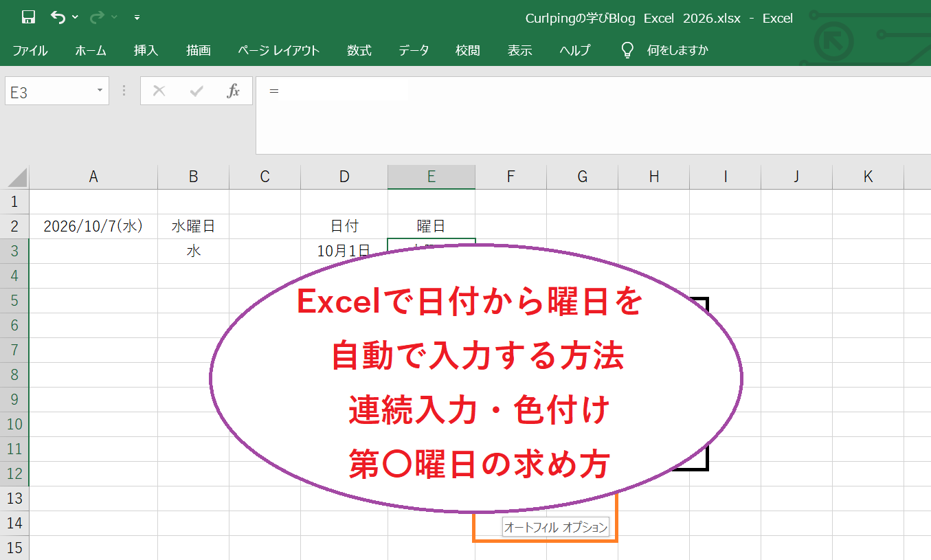Select column A header
Screen dimensions: 931x560
pos(93,177)
